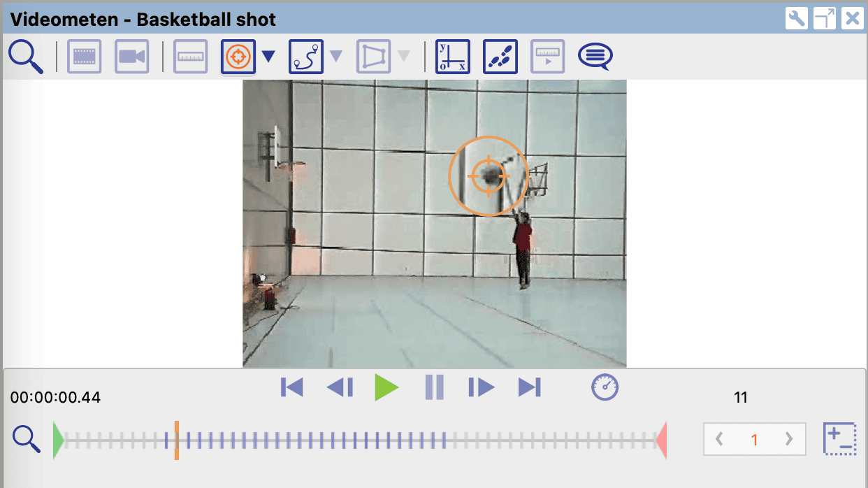868x488 pixels.
Task: Click the camera capture icon
Action: pyautogui.click(x=132, y=57)
